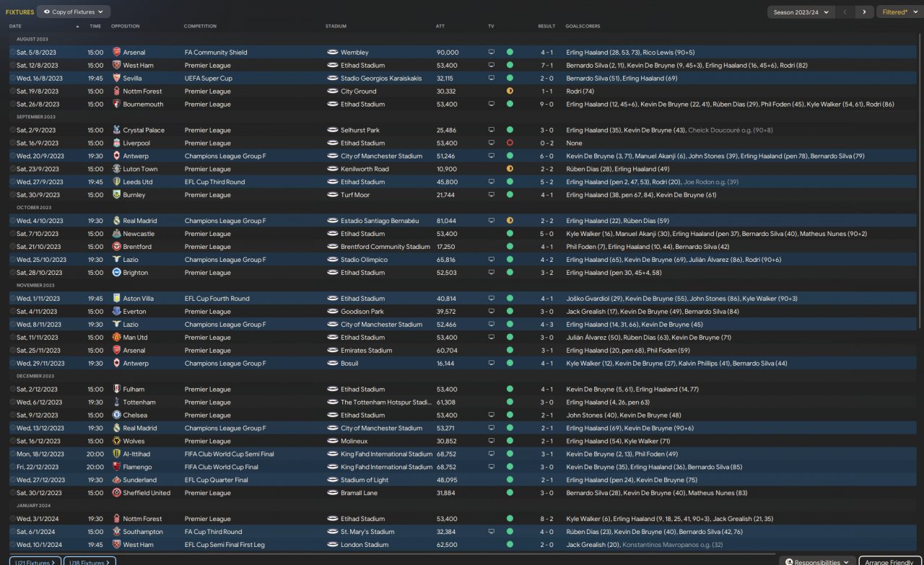
Task: Click the stadium icon beside Goodison Park
Action: 333,312
